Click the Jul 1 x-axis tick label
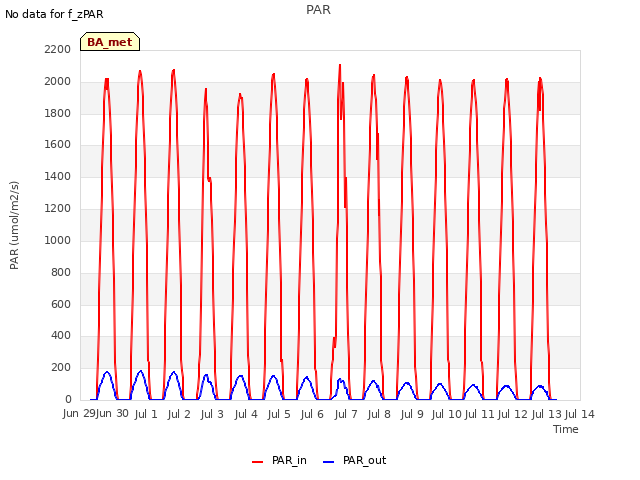This screenshot has width=640, height=480. tap(146, 414)
